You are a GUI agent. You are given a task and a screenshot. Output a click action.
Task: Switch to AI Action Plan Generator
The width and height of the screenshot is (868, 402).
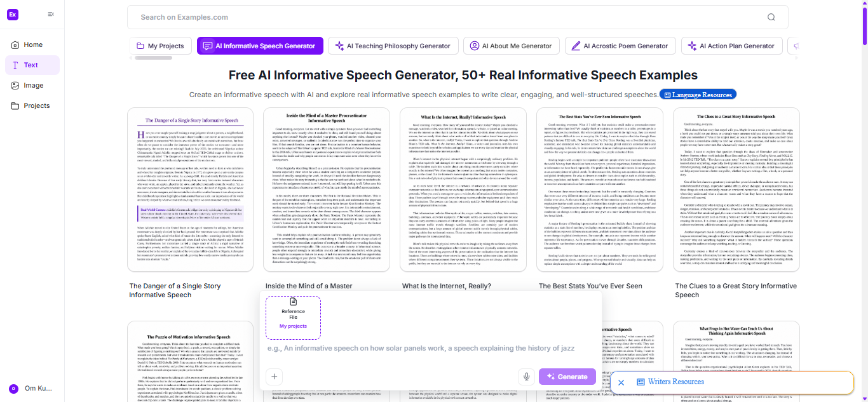[x=733, y=46]
